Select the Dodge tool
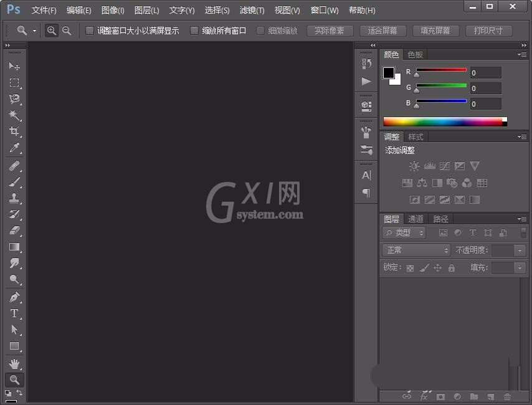This screenshot has height=405, width=532. [x=14, y=279]
